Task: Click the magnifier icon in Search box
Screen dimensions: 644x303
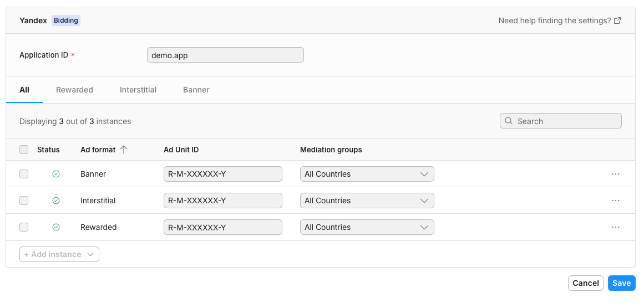Action: pyautogui.click(x=509, y=121)
